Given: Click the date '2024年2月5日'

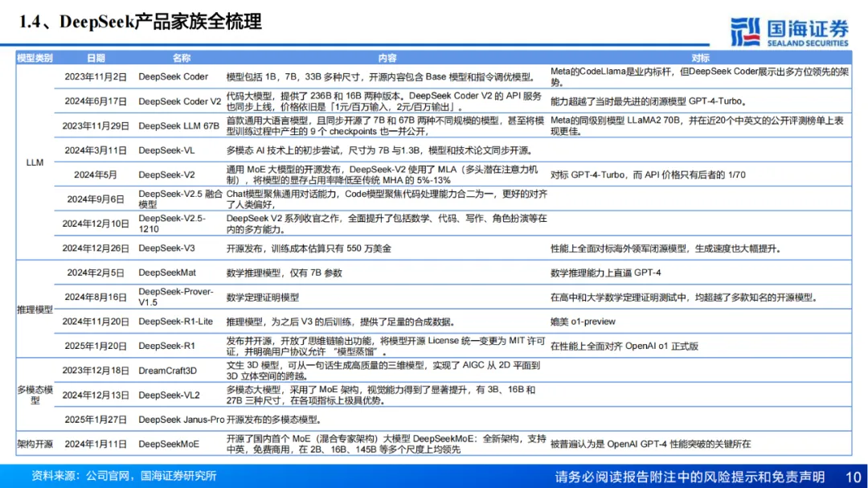Looking at the screenshot, I should pyautogui.click(x=96, y=273).
